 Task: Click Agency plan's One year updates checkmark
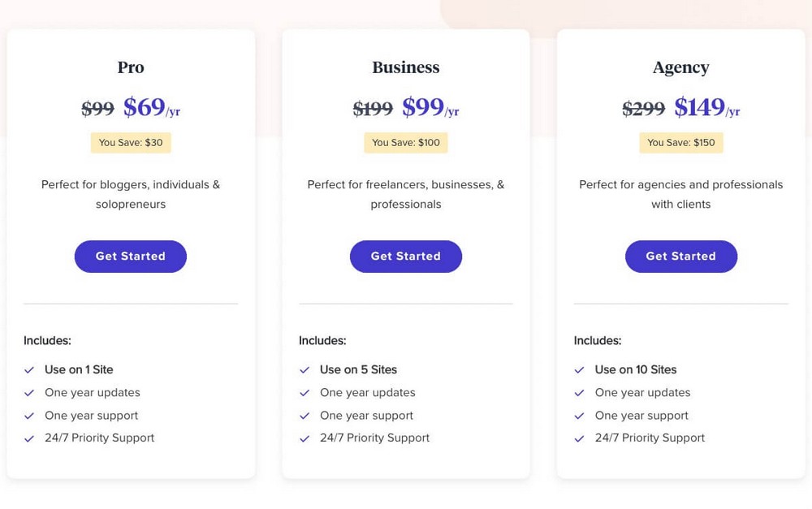point(580,393)
